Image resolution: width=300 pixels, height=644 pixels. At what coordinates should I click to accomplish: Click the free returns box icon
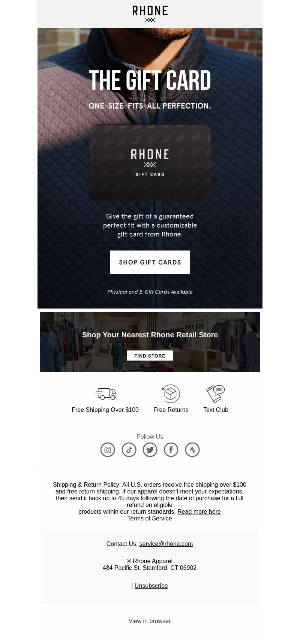[x=171, y=394]
